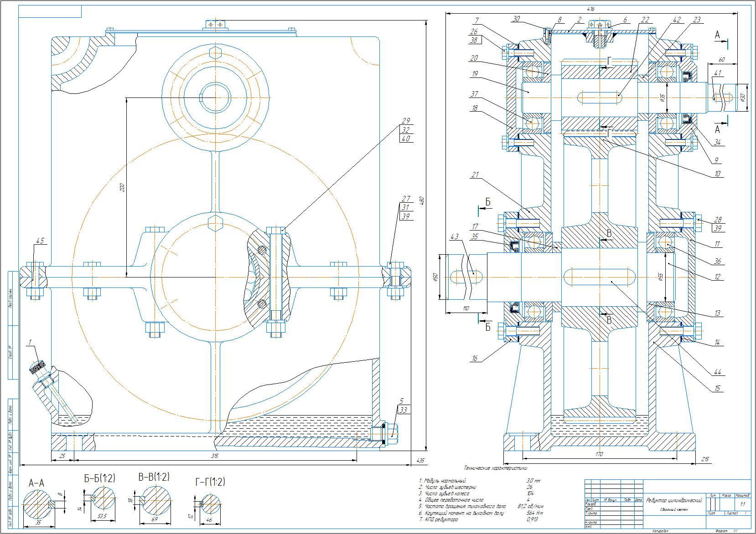Click the ø50 shaft diameter dimension
The width and height of the screenshot is (756, 534).
tap(436, 277)
